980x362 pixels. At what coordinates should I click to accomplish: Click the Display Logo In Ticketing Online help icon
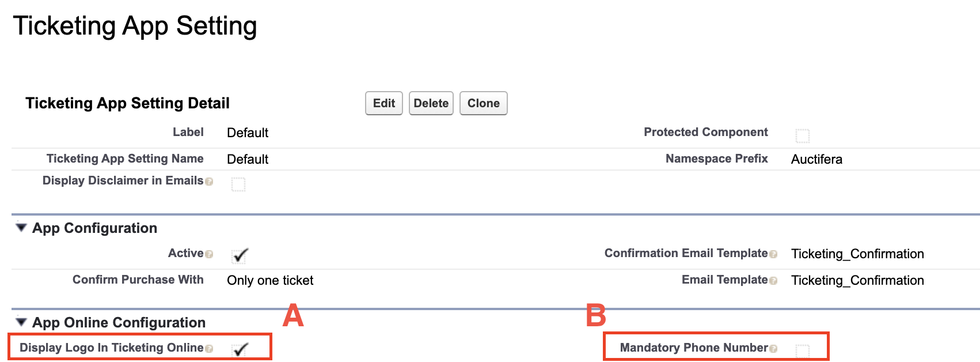tap(210, 348)
